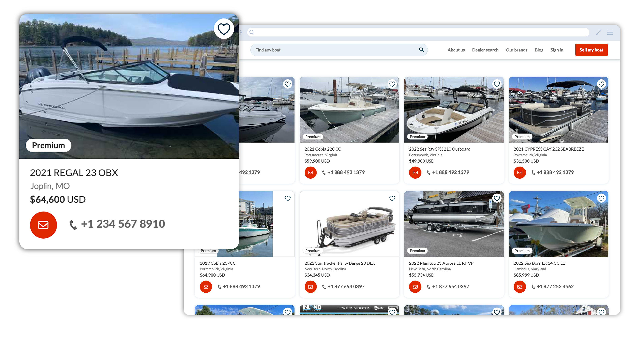Favorite the 2022 Manitou 23 Aurora listing

coord(497,198)
